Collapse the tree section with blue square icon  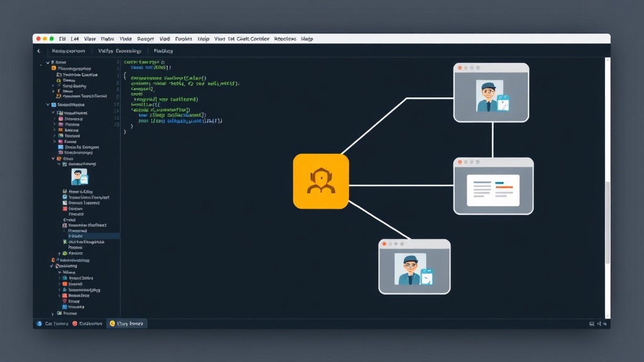coord(48,105)
